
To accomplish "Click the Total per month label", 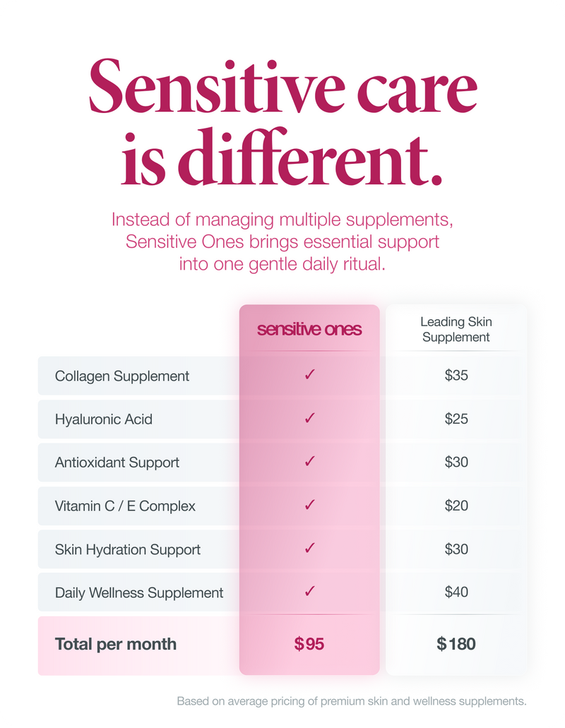I will pos(116,644).
